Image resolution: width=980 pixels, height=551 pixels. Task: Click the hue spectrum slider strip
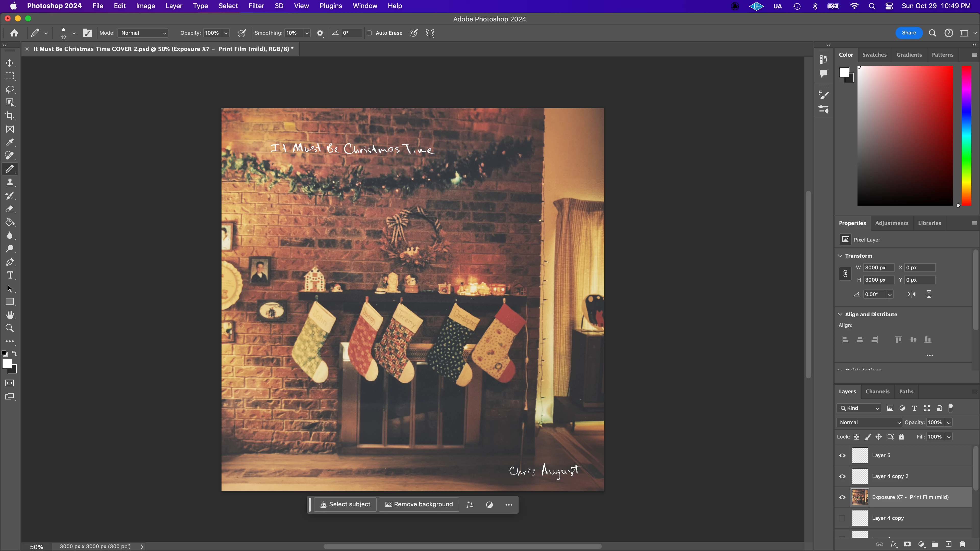[966, 136]
